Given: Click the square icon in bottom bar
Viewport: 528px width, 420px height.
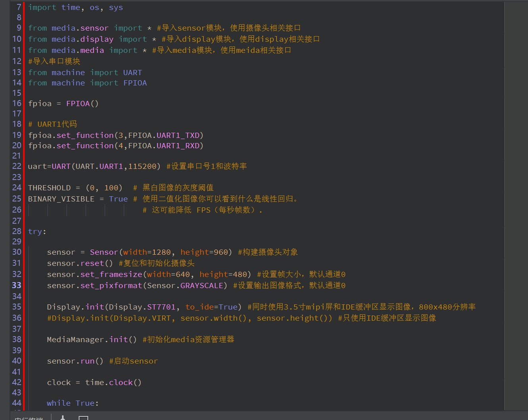Looking at the screenshot, I should (83, 418).
